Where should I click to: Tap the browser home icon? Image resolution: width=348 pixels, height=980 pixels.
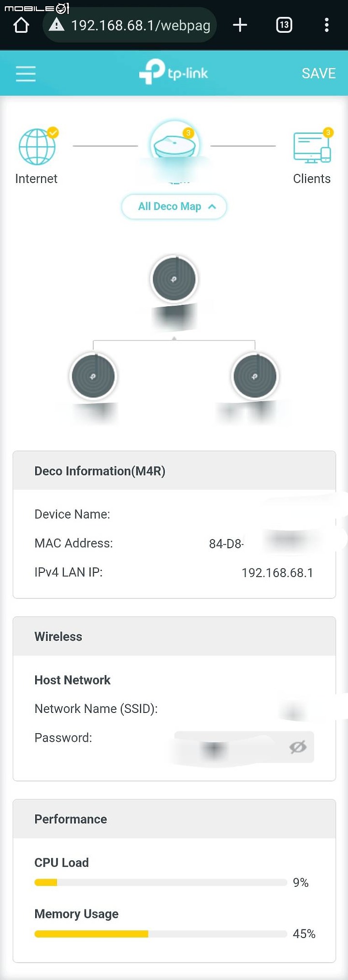coord(21,25)
